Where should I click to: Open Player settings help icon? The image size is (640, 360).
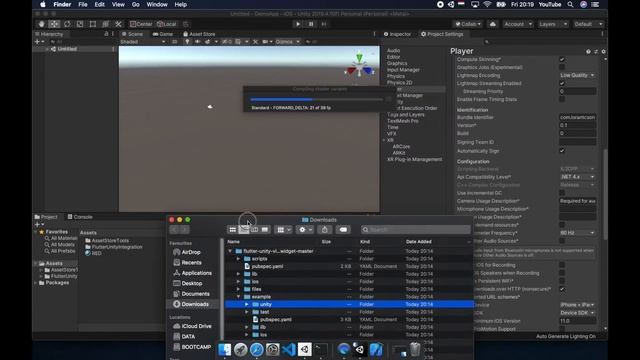click(x=588, y=51)
